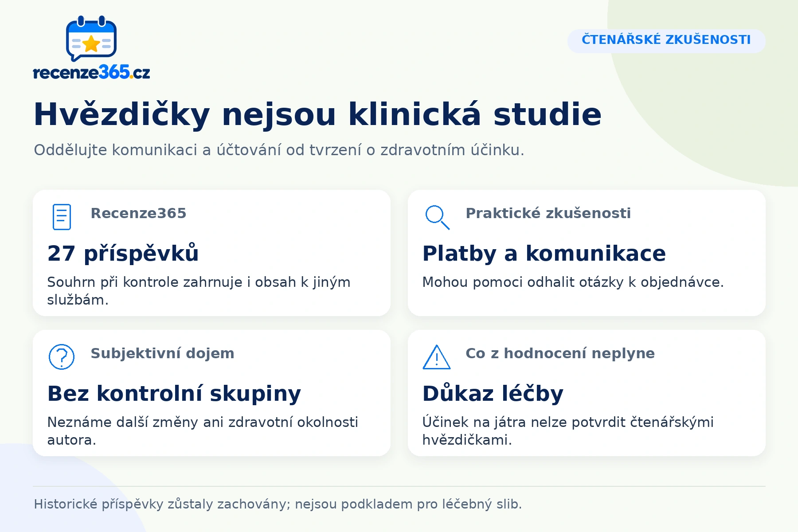Click the Subjektivní dojem label
798x532 pixels.
tap(162, 353)
